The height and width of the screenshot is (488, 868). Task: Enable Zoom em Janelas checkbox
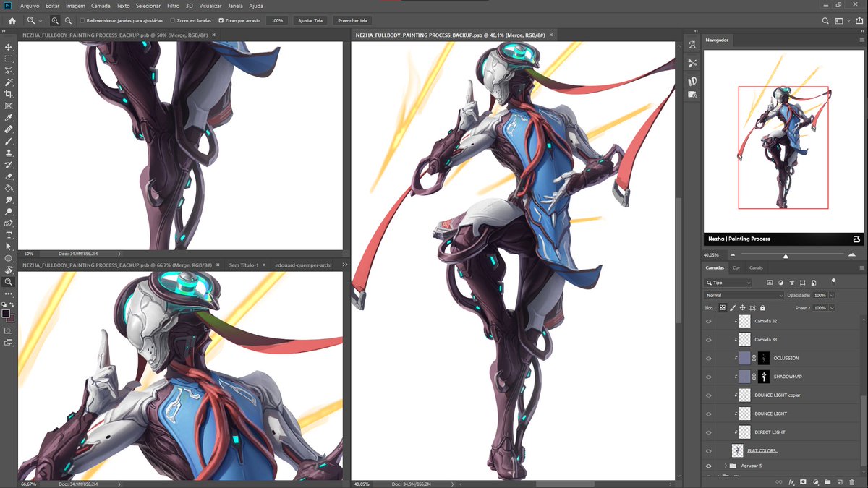tap(173, 21)
